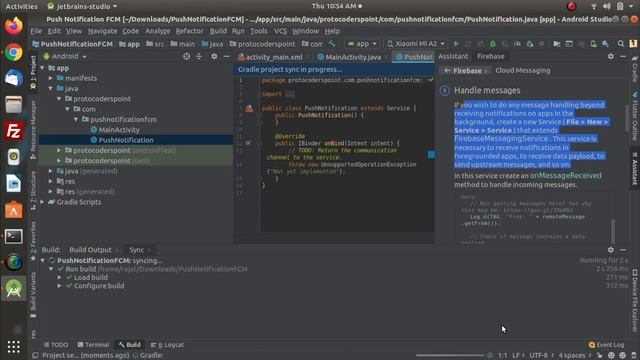This screenshot has width=640, height=360.
Task: Open the VCS menu
Action: pyautogui.click(x=280, y=31)
